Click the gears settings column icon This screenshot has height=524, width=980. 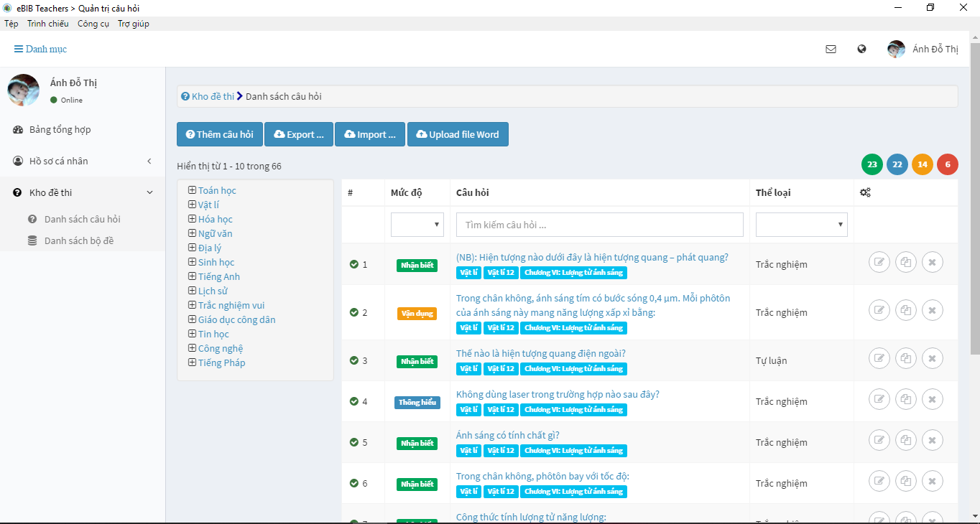point(865,192)
